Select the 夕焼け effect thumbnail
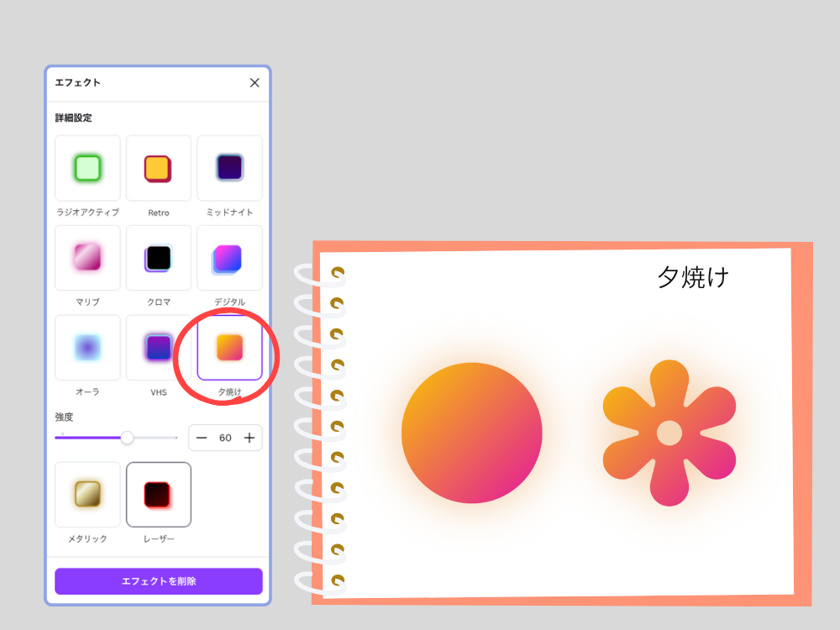840x630 pixels. pyautogui.click(x=230, y=348)
